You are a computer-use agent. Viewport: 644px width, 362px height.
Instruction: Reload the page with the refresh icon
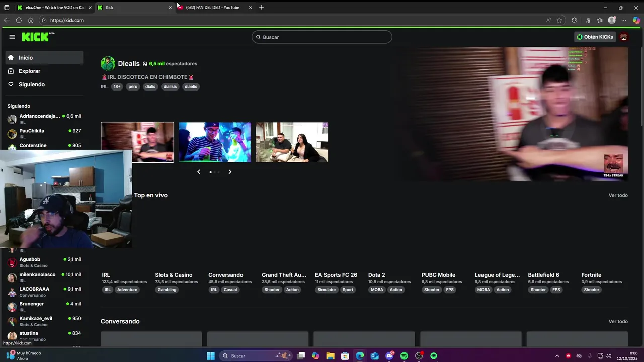coord(19,20)
